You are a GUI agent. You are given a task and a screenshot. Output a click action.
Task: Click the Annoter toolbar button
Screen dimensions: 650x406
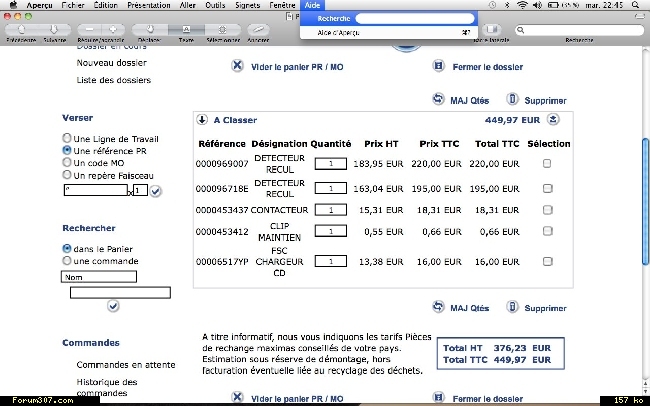tap(258, 29)
